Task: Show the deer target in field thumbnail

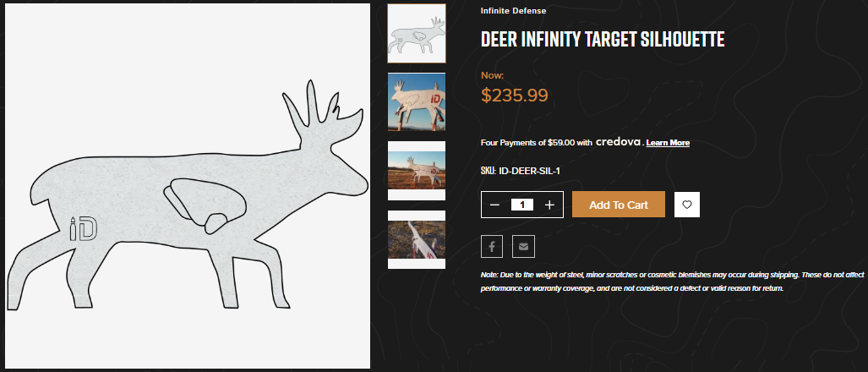Action: (416, 171)
